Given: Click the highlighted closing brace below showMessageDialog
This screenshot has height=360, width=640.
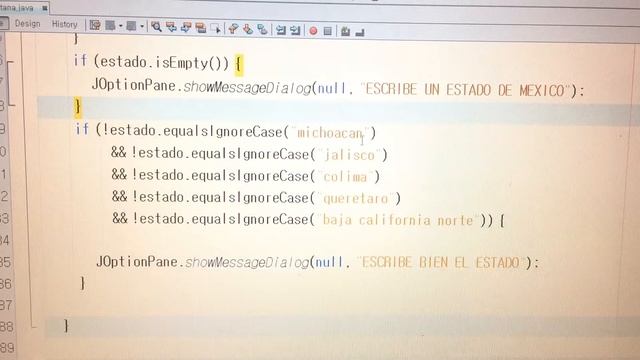Looking at the screenshot, I should [78, 107].
